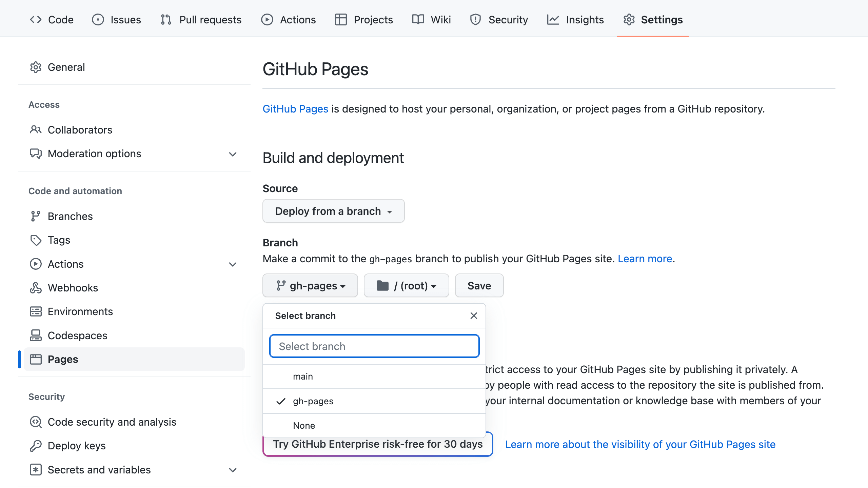Open the Tags settings page
This screenshot has height=488, width=868.
click(59, 240)
